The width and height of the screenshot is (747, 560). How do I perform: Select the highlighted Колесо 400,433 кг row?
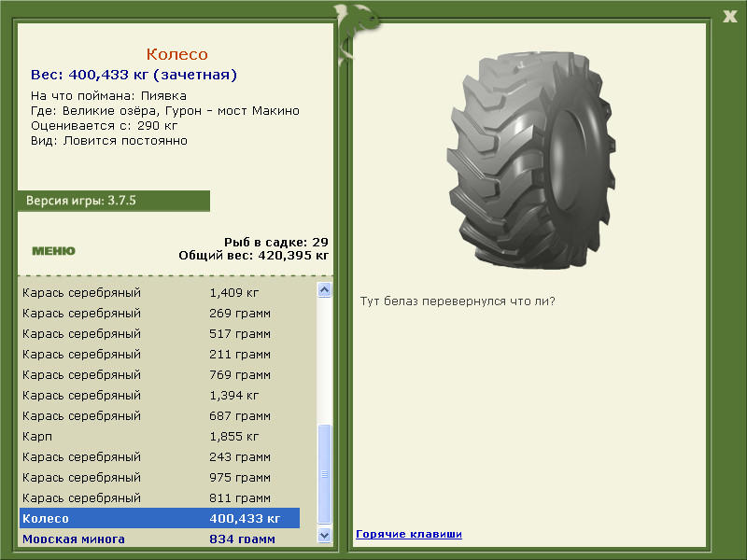160,518
